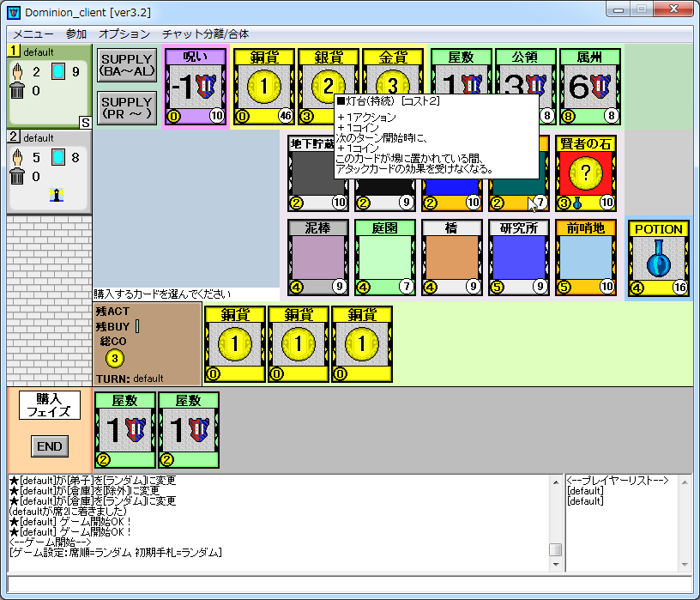Show SUPPLY (PR ~) card set
This screenshot has width=700, height=600.
pyautogui.click(x=127, y=108)
